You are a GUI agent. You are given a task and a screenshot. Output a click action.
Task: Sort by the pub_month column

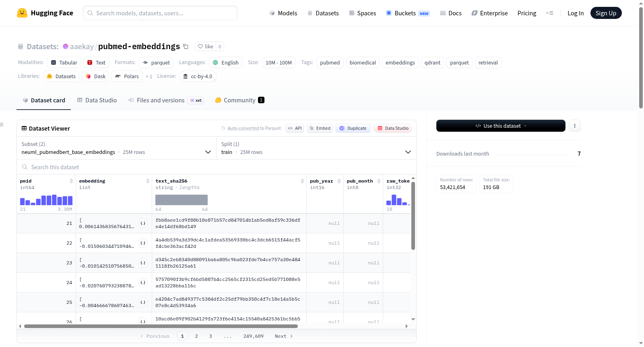[x=379, y=181]
